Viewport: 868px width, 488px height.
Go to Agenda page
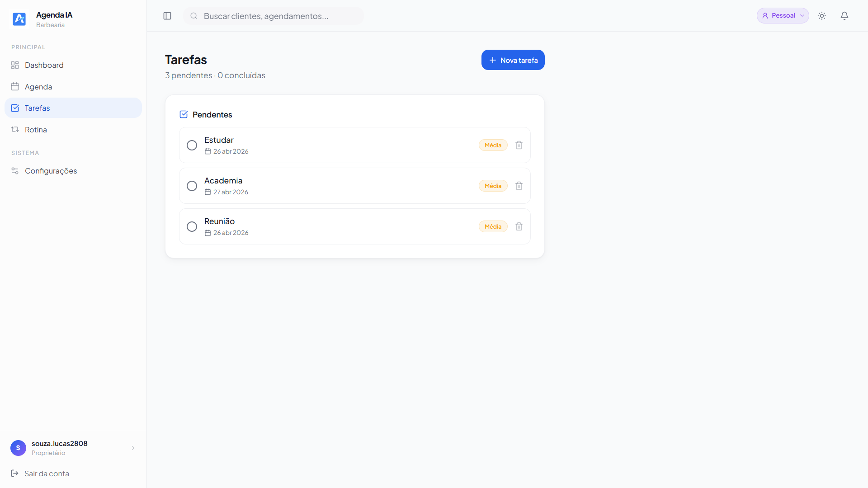click(x=73, y=86)
